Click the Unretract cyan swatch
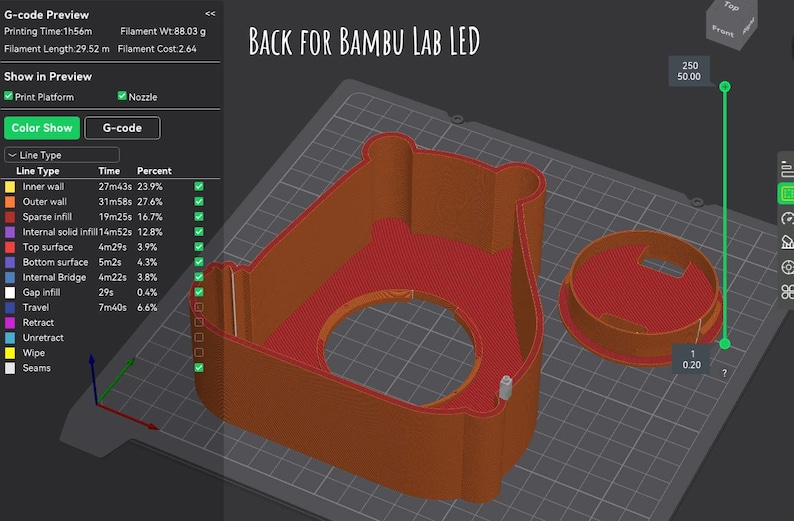This screenshot has height=521, width=794. click(10, 338)
